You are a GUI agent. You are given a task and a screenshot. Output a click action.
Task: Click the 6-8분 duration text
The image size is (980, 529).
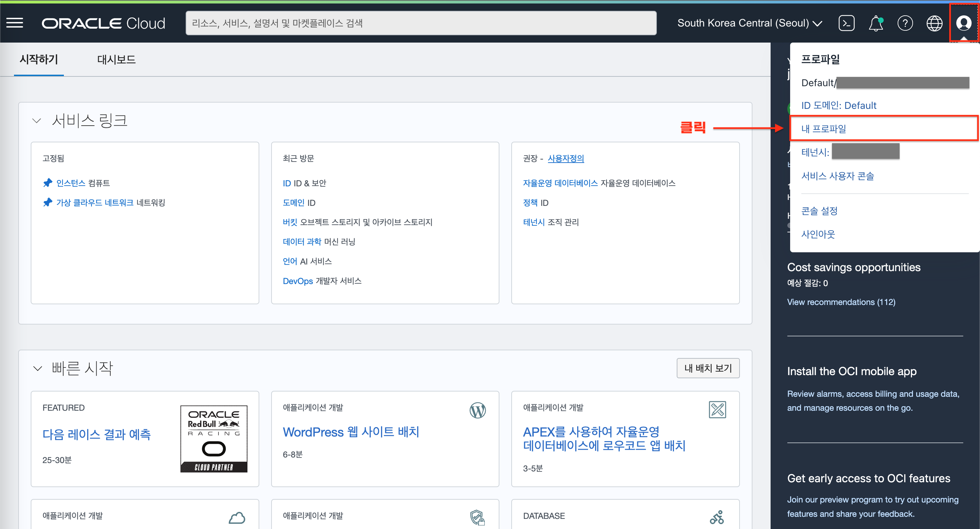point(292,454)
